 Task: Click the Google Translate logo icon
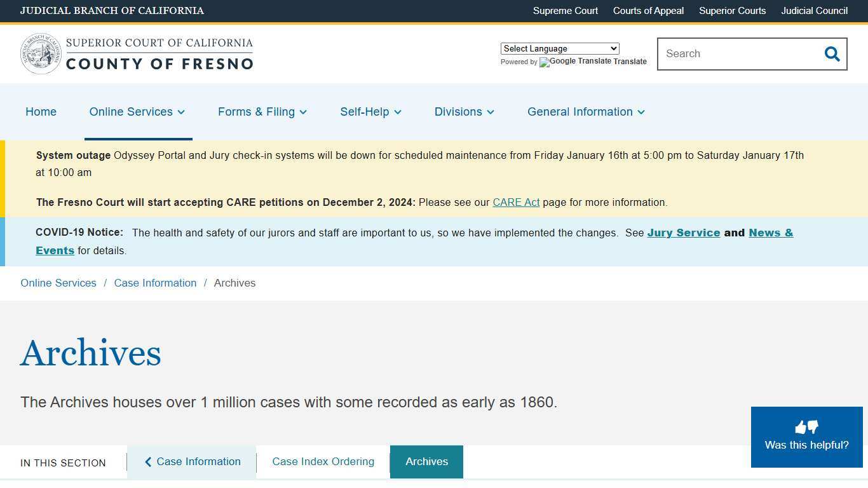click(545, 62)
